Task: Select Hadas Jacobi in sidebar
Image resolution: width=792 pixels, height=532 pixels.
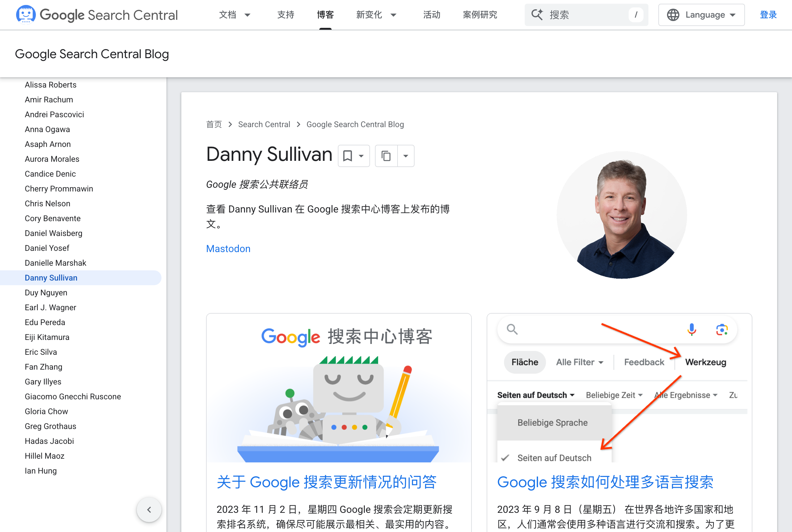Action: [49, 441]
